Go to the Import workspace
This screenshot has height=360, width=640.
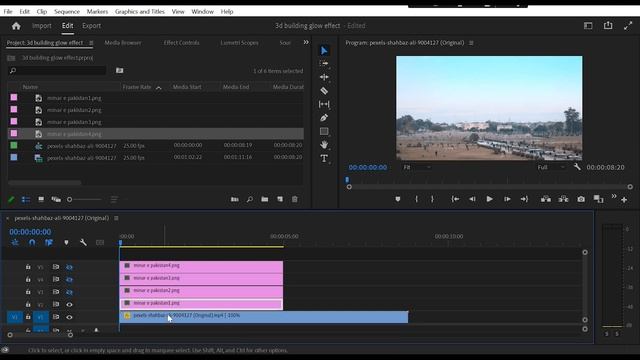click(42, 25)
